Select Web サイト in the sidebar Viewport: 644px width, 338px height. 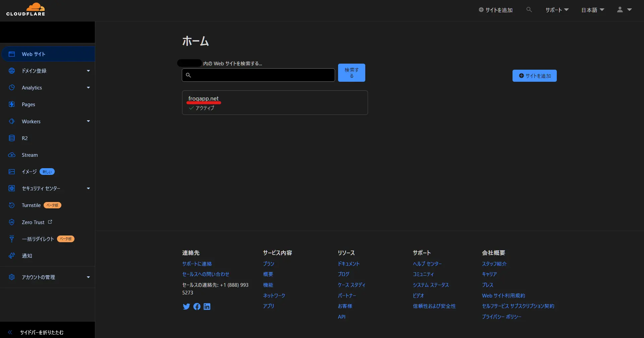(x=34, y=54)
